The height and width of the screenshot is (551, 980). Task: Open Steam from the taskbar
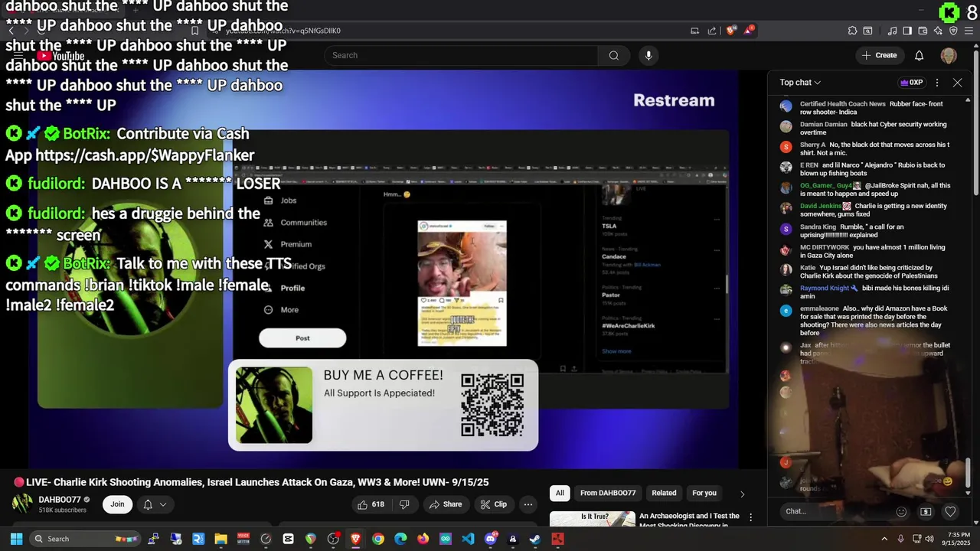(535, 539)
